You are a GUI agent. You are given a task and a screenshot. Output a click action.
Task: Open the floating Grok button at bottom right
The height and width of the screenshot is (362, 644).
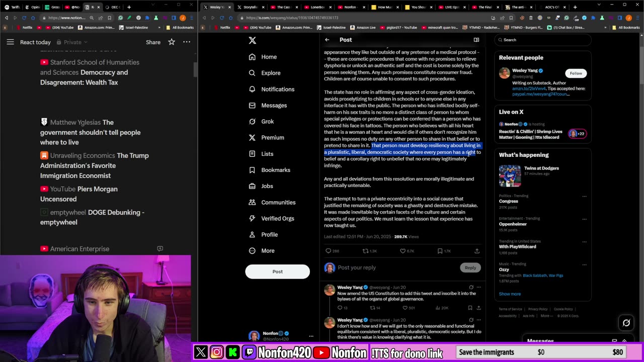pos(626,323)
